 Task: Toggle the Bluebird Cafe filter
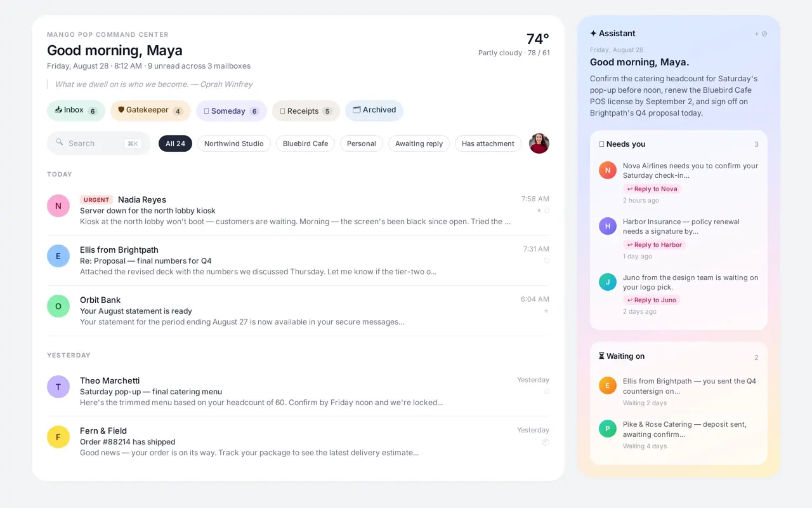305,144
